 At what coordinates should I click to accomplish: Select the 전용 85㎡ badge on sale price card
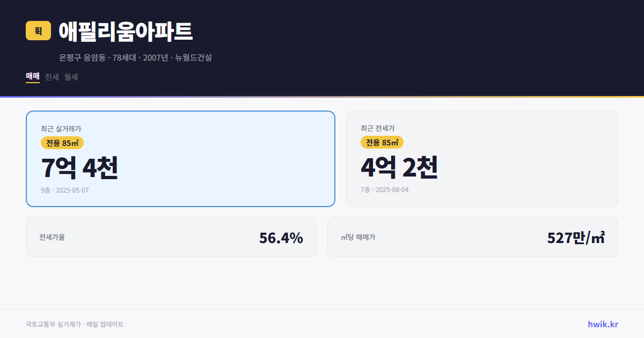[x=61, y=143]
